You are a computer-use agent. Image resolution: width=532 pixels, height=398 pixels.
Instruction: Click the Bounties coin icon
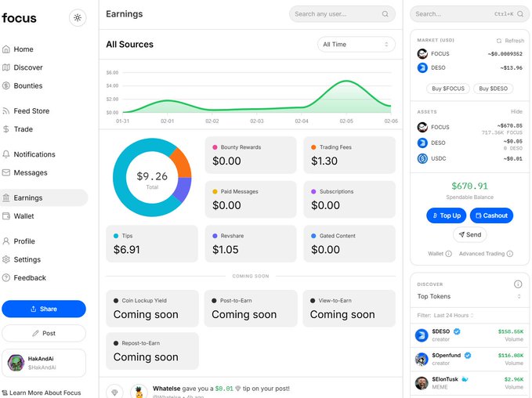pos(6,86)
